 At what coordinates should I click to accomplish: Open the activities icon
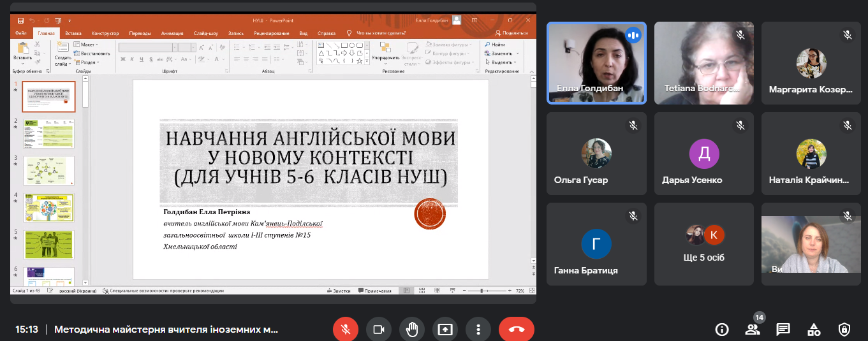[x=814, y=330]
